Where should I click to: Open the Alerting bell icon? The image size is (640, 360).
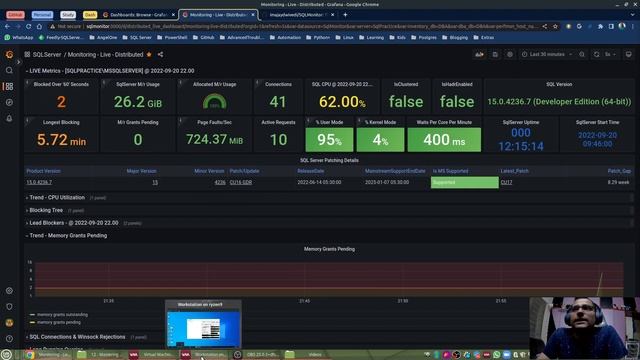coord(9,118)
